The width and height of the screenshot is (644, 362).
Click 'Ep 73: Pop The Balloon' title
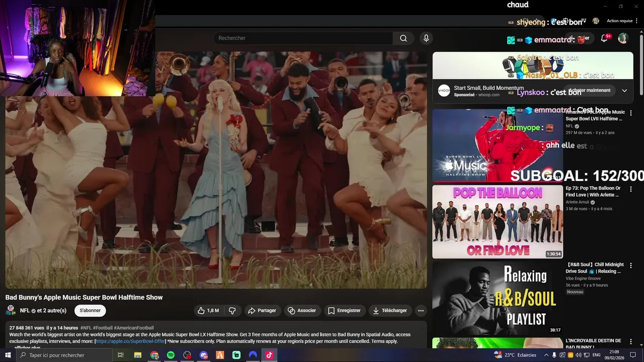click(x=593, y=192)
